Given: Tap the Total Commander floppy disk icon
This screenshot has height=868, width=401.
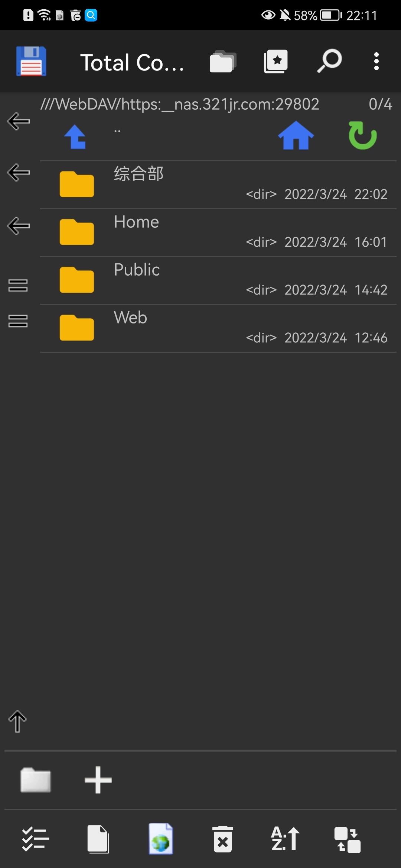Looking at the screenshot, I should click(x=31, y=61).
